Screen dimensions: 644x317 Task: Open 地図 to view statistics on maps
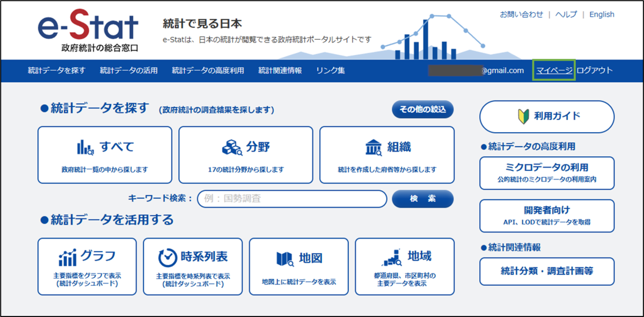click(298, 265)
